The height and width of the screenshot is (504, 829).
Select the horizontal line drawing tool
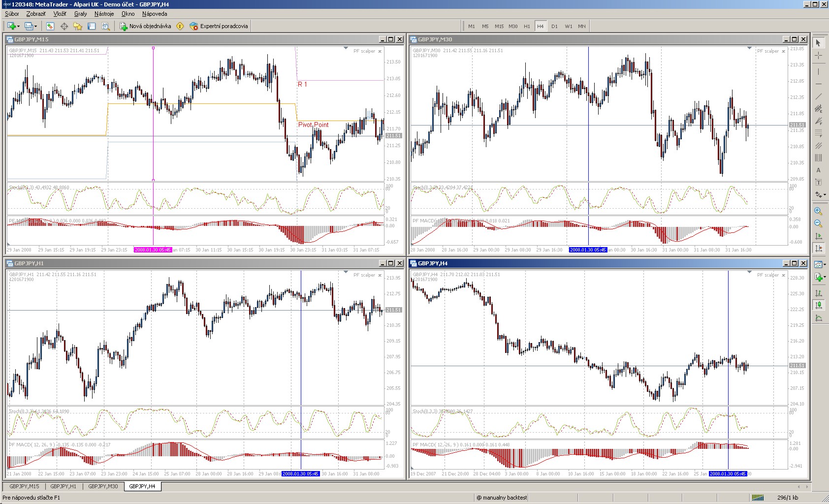(x=818, y=84)
